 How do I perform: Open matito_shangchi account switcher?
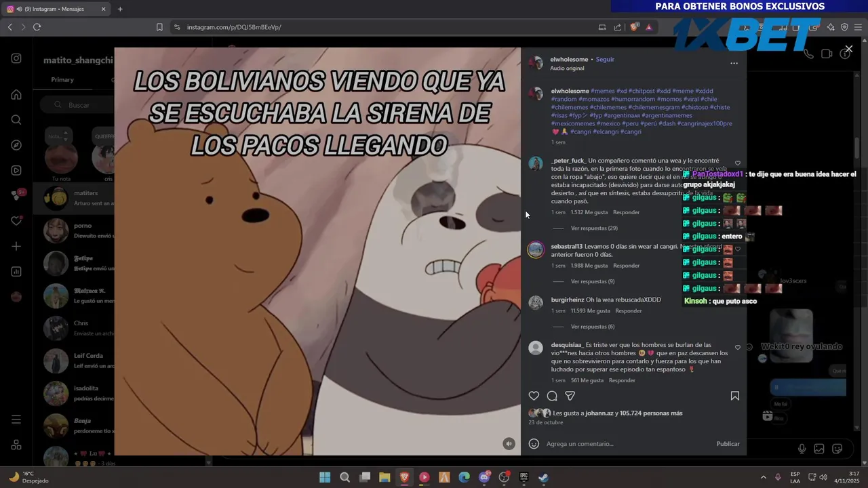tap(78, 60)
